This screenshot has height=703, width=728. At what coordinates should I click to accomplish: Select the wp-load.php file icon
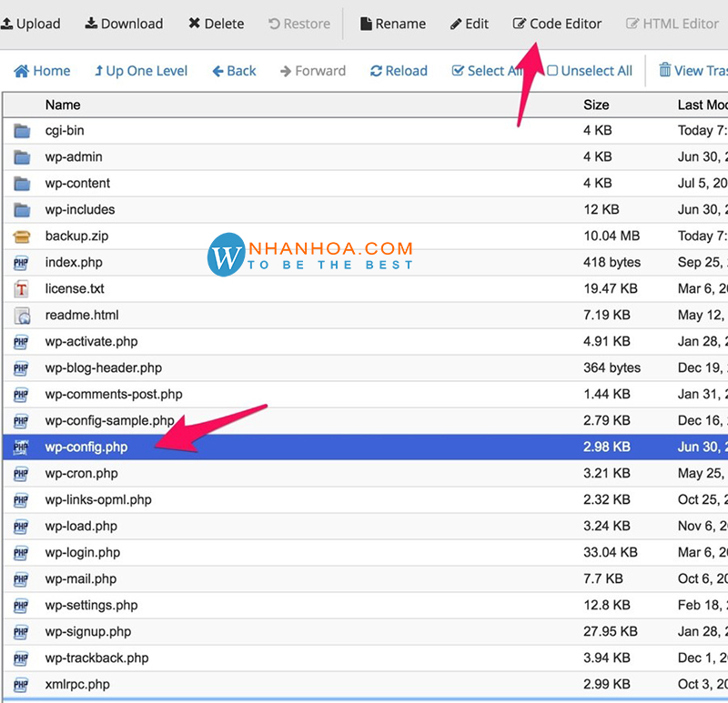pyautogui.click(x=21, y=527)
